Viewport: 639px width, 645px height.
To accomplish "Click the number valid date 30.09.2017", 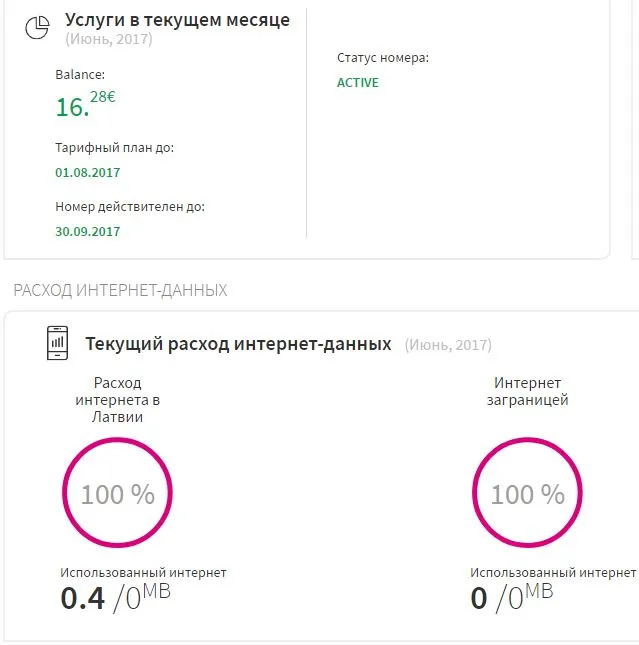I will (88, 232).
